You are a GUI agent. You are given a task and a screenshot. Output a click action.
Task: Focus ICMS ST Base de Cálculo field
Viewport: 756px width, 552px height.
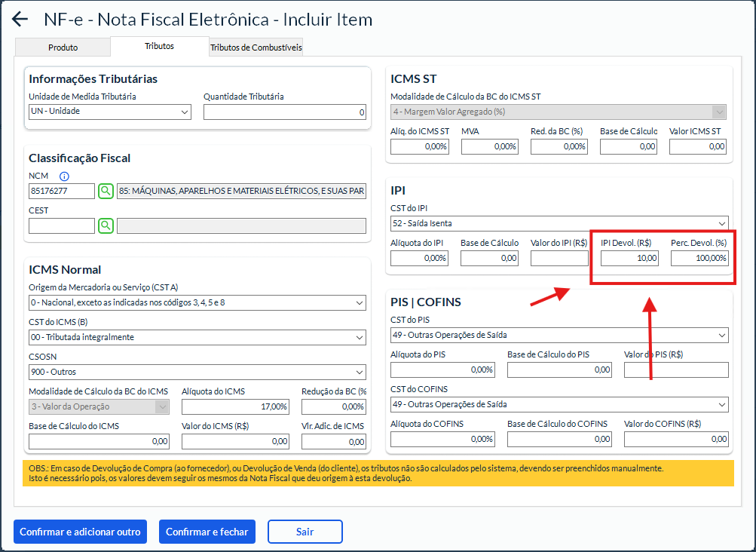(x=629, y=147)
